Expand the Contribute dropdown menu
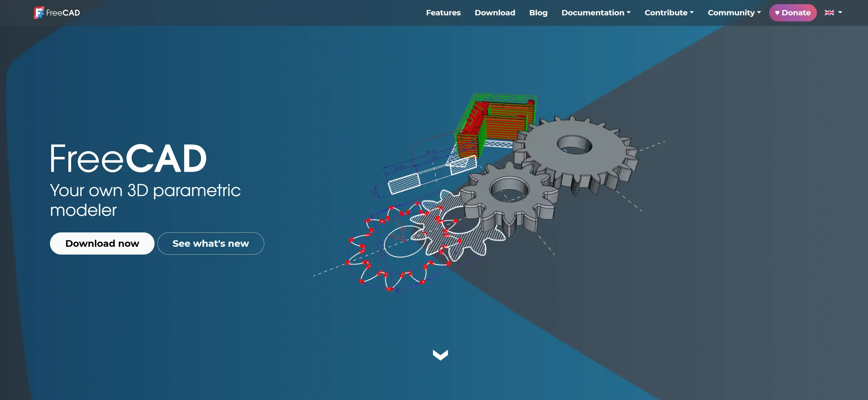The height and width of the screenshot is (400, 868). click(669, 13)
